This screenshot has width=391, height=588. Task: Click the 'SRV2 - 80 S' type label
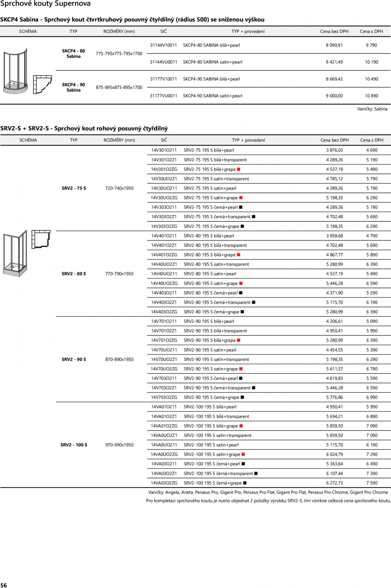pyautogui.click(x=74, y=274)
